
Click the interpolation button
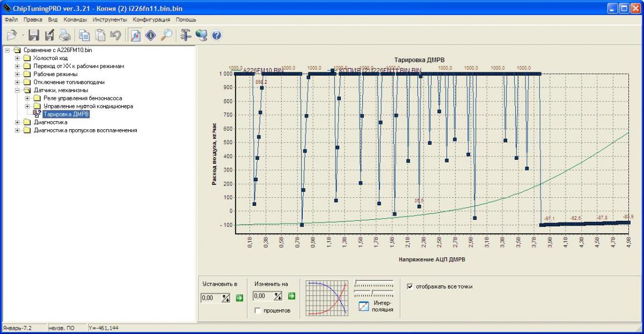point(364,306)
